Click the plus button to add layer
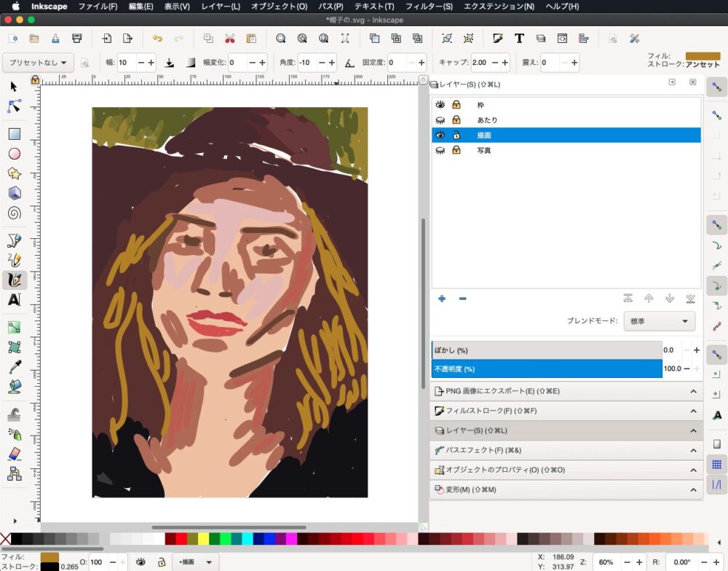Viewport: 728px width, 571px height. (x=441, y=299)
